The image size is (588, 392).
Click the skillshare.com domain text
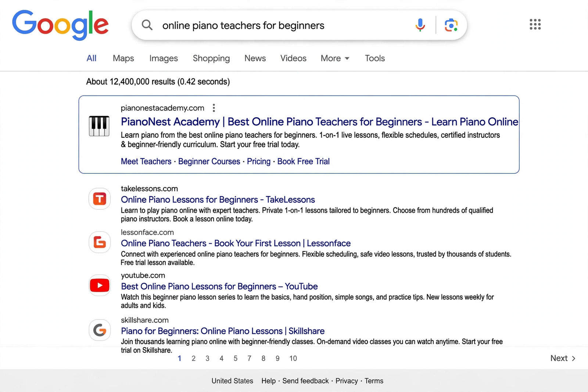pyautogui.click(x=145, y=320)
